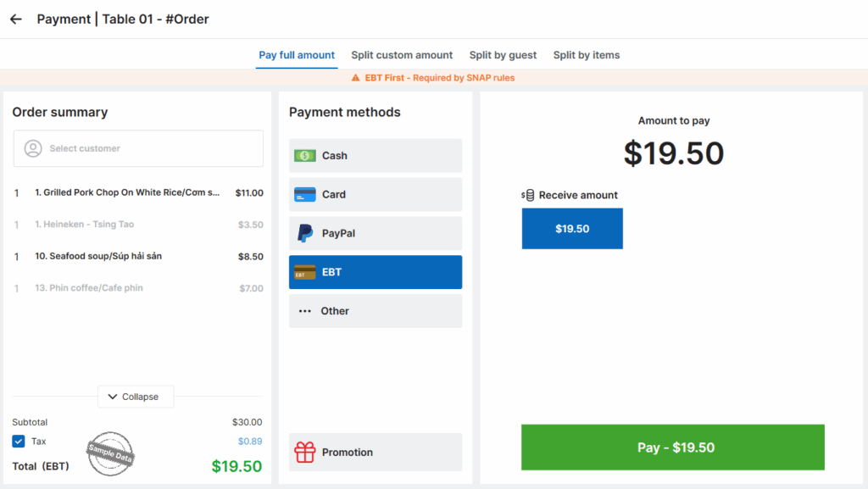Click the customer avatar icon
Screen dimensions: 868x489
pyautogui.click(x=33, y=148)
